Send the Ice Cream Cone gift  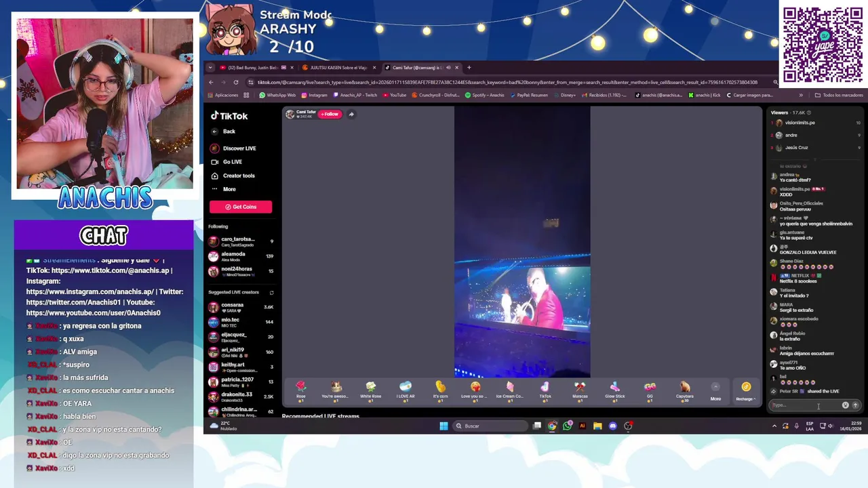click(x=510, y=391)
